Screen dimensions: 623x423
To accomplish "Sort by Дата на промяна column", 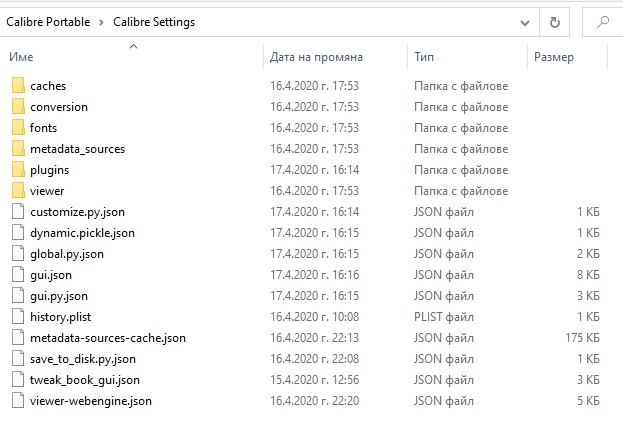I will pyautogui.click(x=316, y=57).
